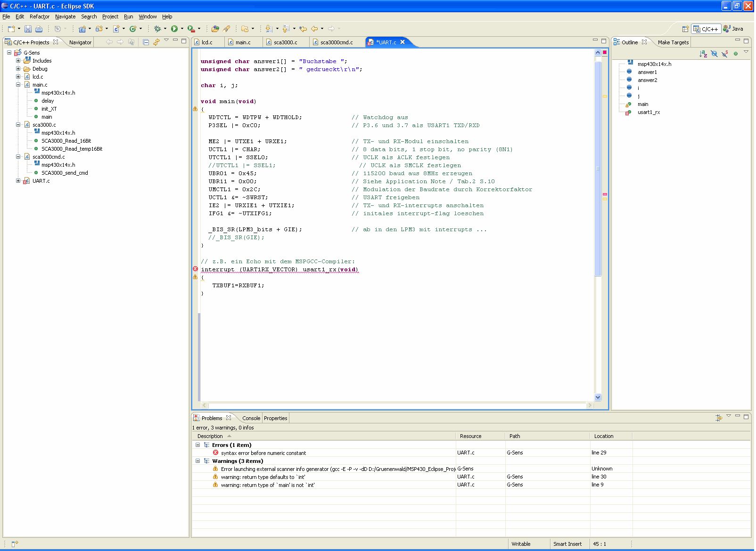Image resolution: width=756 pixels, height=551 pixels.
Task: Collapse the Warnings group in Problems
Action: click(x=197, y=461)
